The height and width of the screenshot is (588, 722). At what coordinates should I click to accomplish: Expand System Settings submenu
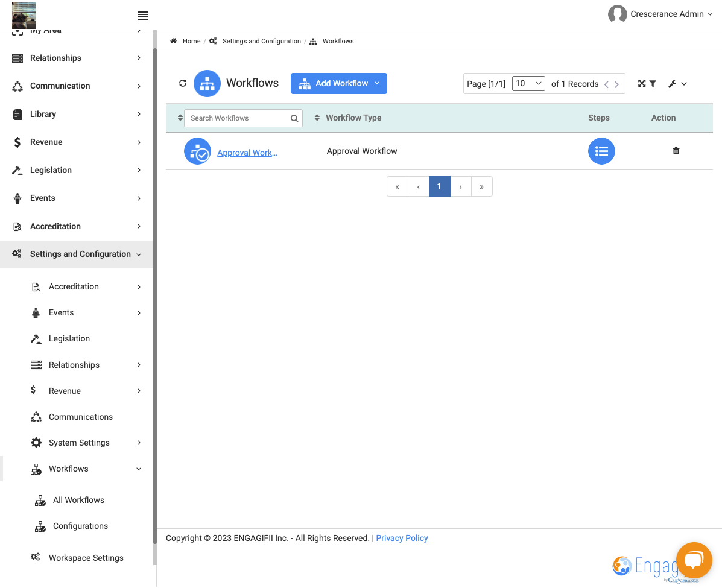click(86, 443)
